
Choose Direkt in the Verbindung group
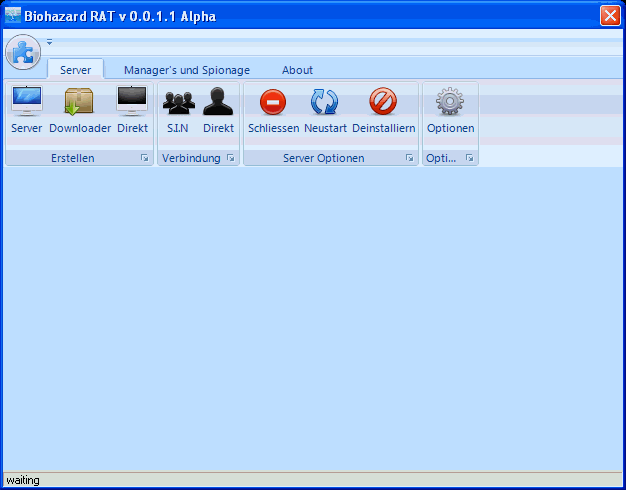point(218,102)
